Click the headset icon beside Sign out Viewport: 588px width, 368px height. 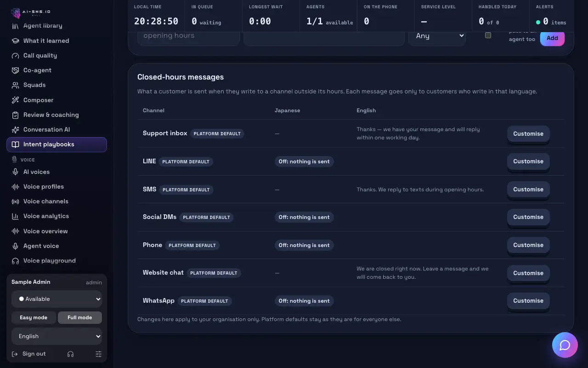coord(70,354)
